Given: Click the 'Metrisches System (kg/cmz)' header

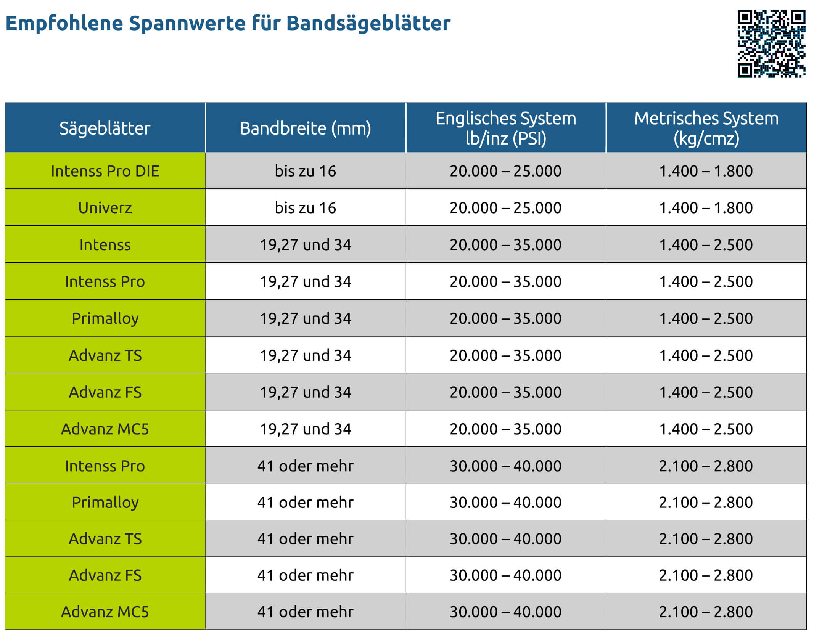Looking at the screenshot, I should 706,128.
